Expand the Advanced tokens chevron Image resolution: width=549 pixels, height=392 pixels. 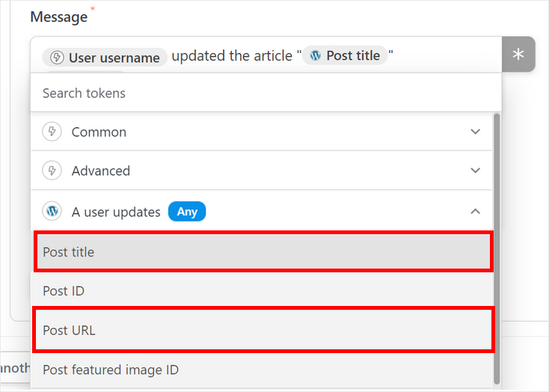tap(475, 171)
